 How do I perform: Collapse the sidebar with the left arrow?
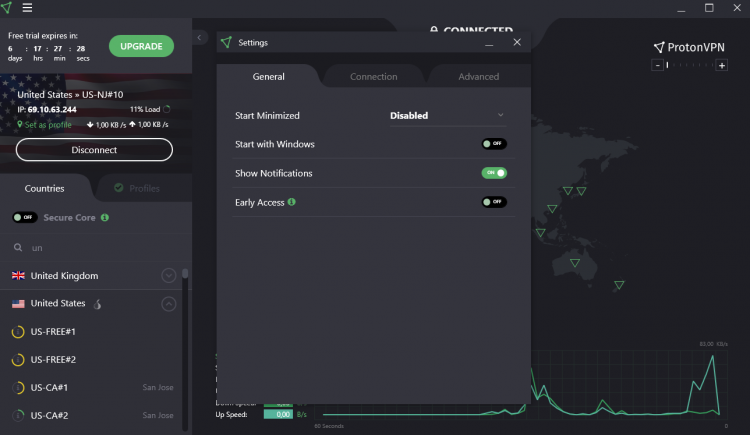point(199,37)
